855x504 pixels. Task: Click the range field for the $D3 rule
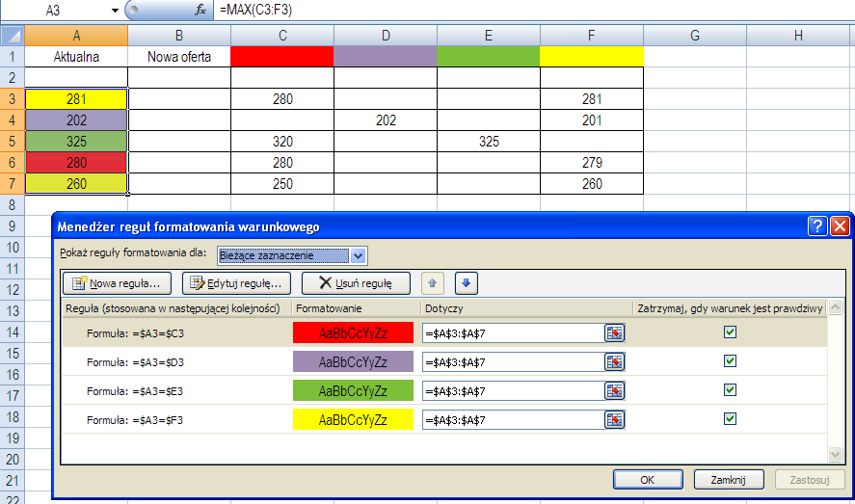pyautogui.click(x=513, y=361)
